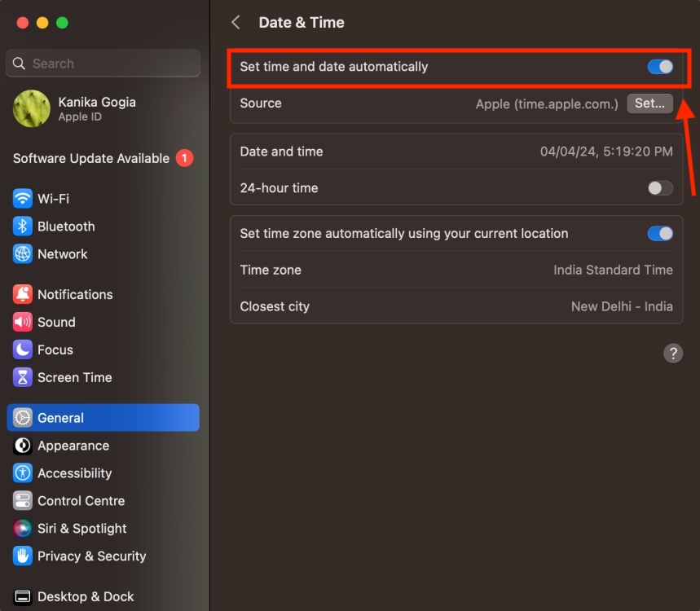Toggle automatic time zone by location
Screen dimensions: 700x611
pyautogui.click(x=660, y=233)
